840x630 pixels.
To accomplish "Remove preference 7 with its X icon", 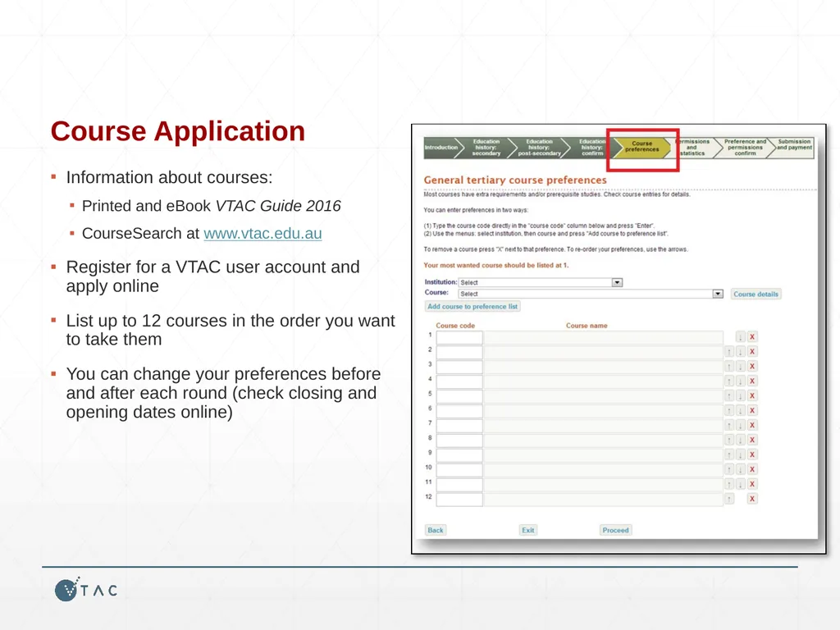I will pyautogui.click(x=752, y=426).
